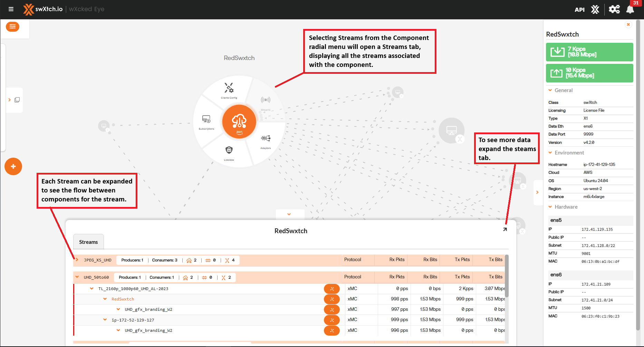Viewport: 644px width, 347px height.
Task: Click the streams list scrollbar
Action: point(507,276)
